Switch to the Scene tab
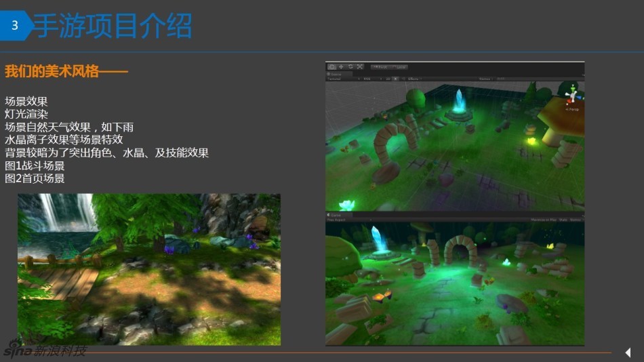The width and height of the screenshot is (644, 362). coord(335,73)
